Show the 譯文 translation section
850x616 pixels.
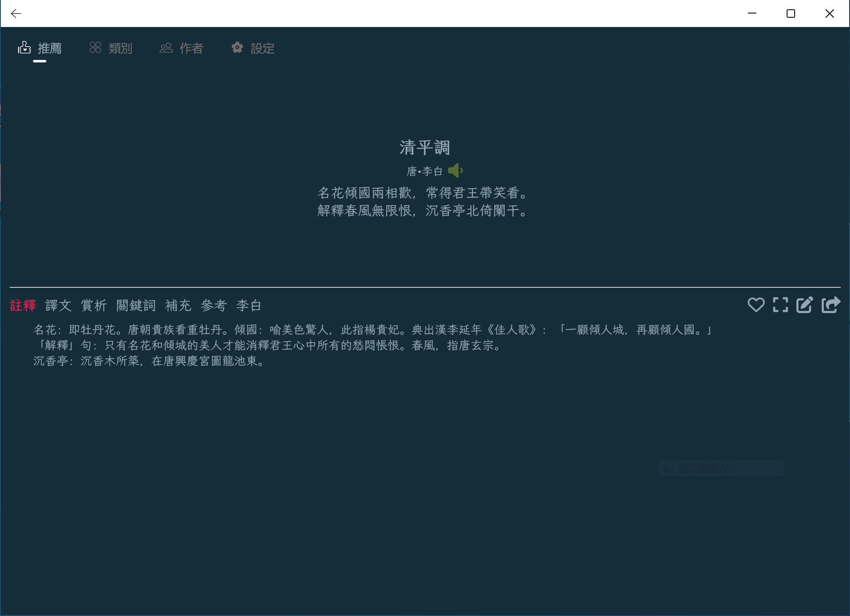[58, 305]
